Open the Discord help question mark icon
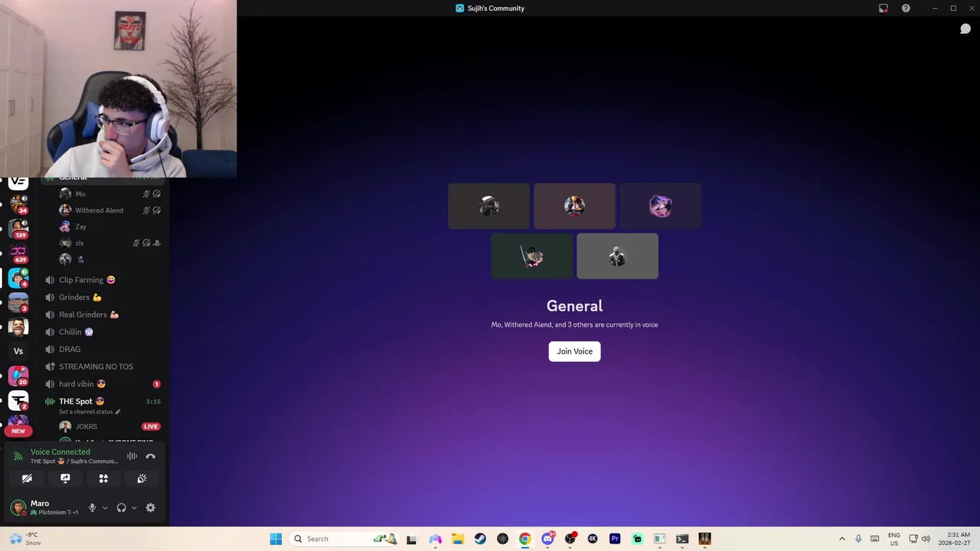Screen dimensions: 980x551 click(x=906, y=8)
